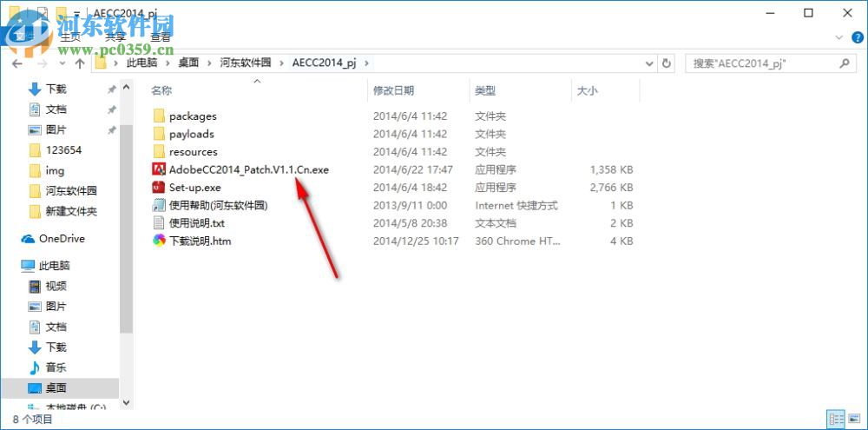
Task: Click navigation pane scrollbar thumb
Action: 126,228
